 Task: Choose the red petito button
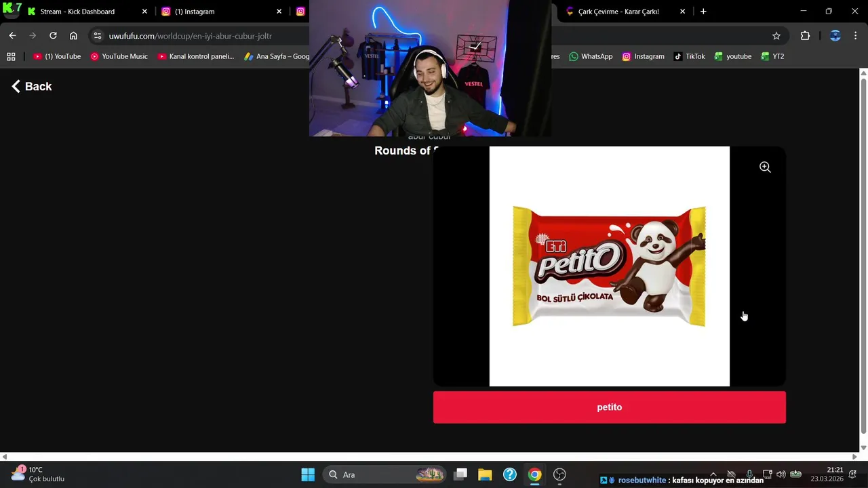pos(609,407)
